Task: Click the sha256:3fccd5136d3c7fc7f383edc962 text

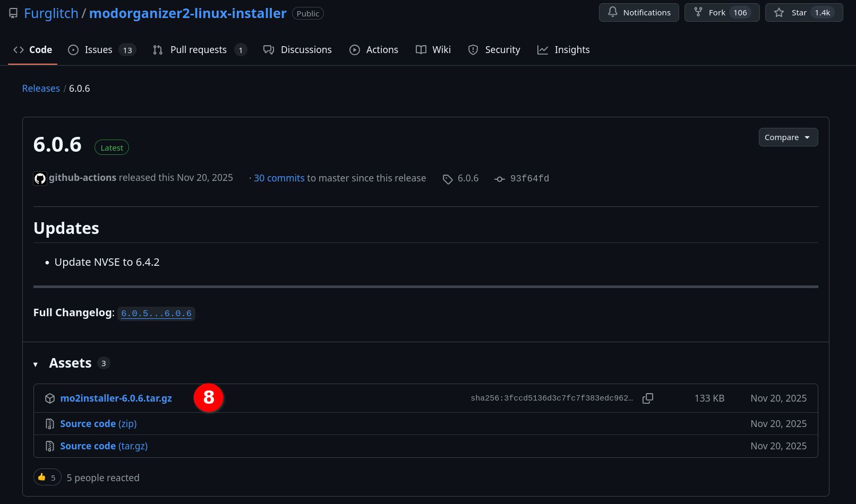Action: pyautogui.click(x=552, y=398)
